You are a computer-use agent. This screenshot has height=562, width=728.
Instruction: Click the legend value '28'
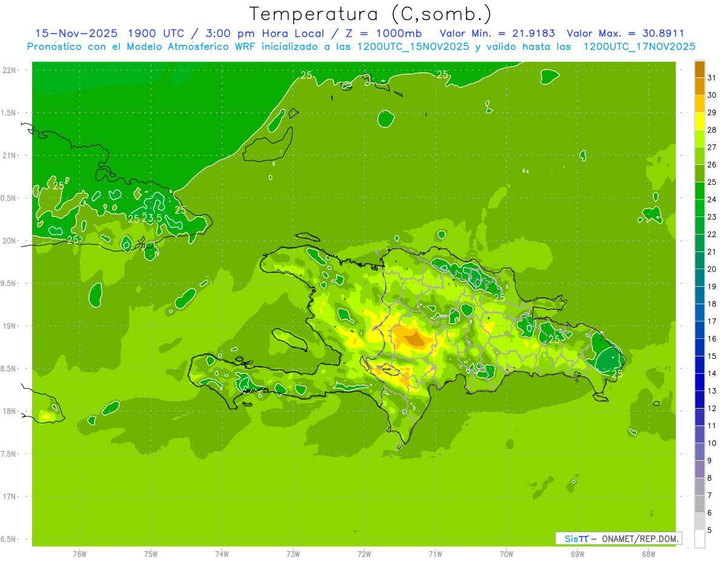[712, 130]
